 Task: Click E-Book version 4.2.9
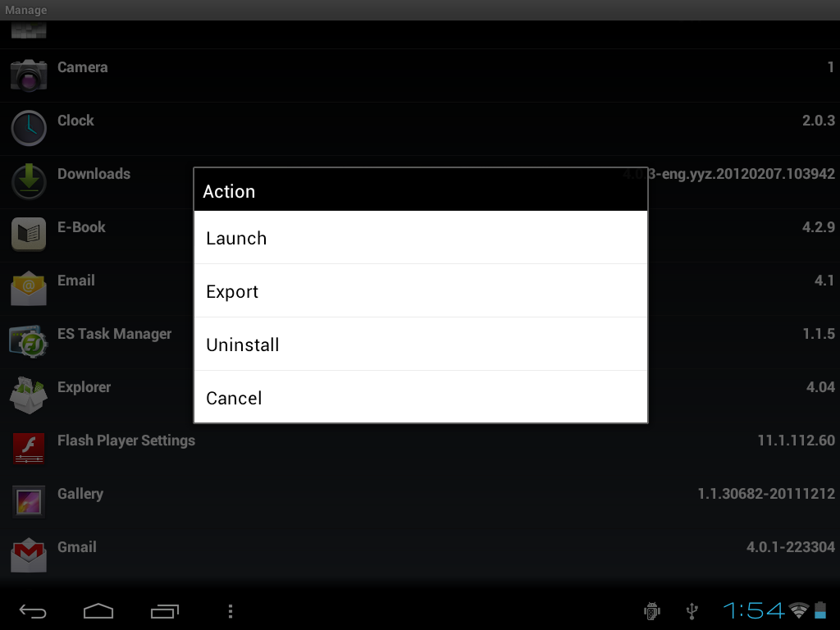point(818,227)
